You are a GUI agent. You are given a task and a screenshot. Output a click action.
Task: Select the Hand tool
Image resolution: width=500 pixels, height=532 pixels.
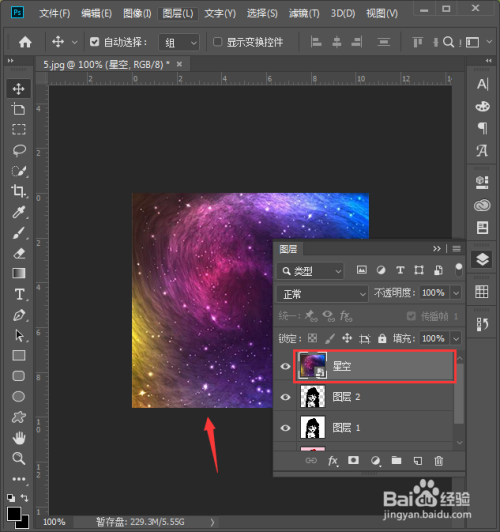(x=19, y=438)
